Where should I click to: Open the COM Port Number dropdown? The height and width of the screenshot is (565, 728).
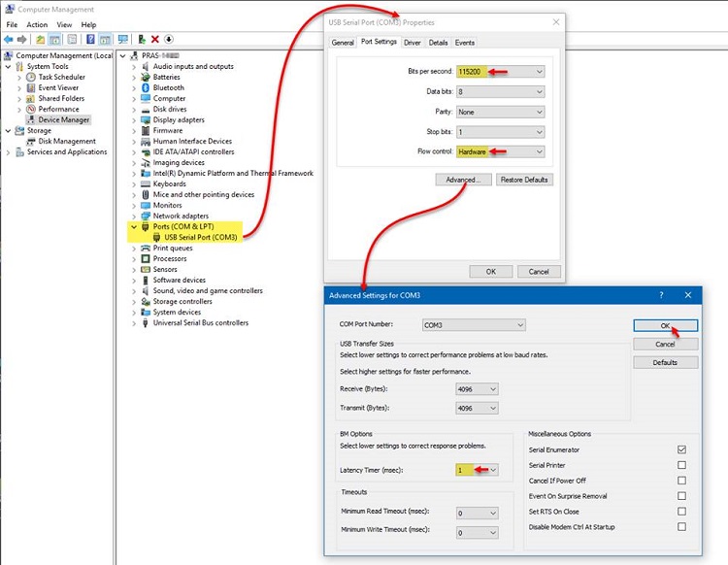click(474, 325)
